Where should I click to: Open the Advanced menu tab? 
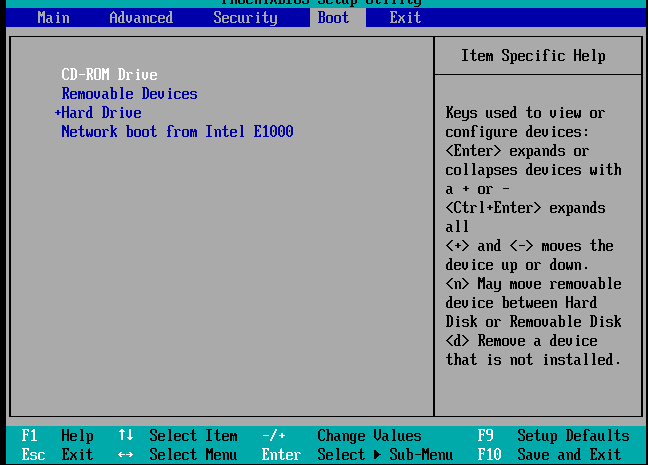[141, 18]
